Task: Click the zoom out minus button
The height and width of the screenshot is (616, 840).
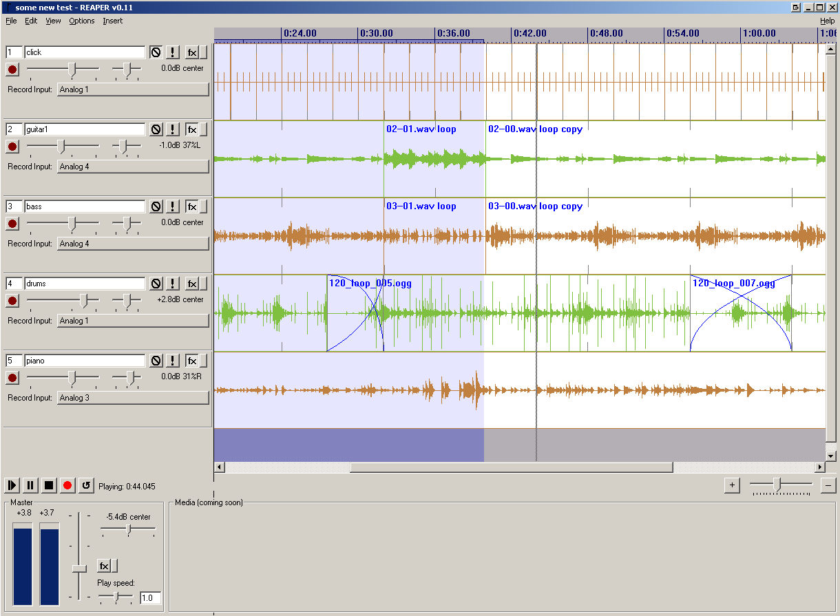Action: [828, 485]
